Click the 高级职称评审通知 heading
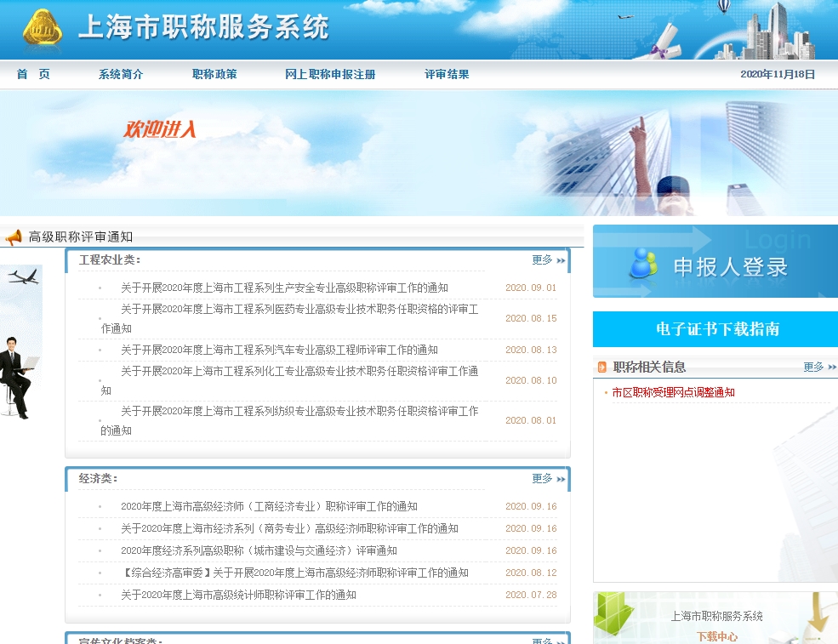Viewport: 838px width, 644px height. pyautogui.click(x=81, y=237)
